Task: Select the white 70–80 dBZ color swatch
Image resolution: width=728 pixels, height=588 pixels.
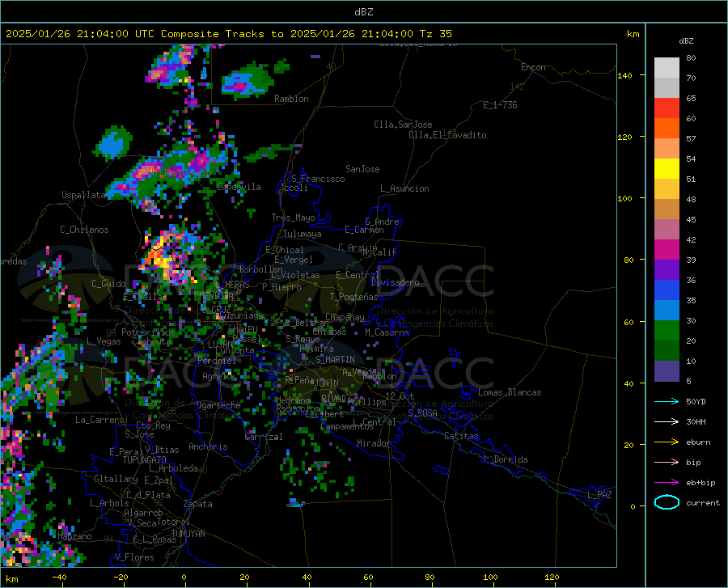Action: [x=667, y=68]
